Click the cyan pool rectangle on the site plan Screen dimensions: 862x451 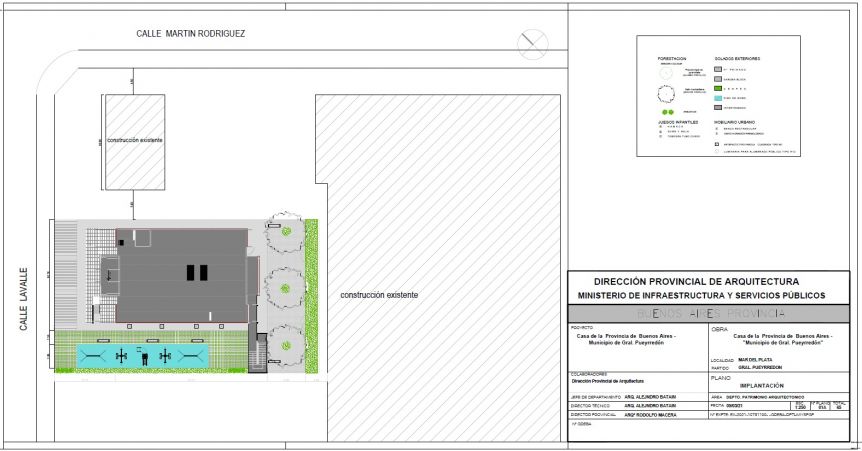[x=142, y=356]
